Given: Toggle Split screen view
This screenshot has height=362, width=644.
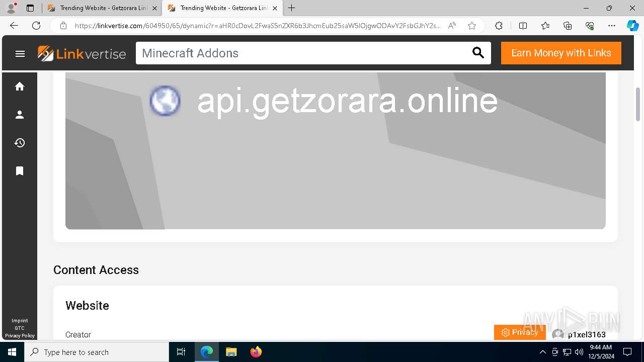Looking at the screenshot, I should [x=523, y=26].
